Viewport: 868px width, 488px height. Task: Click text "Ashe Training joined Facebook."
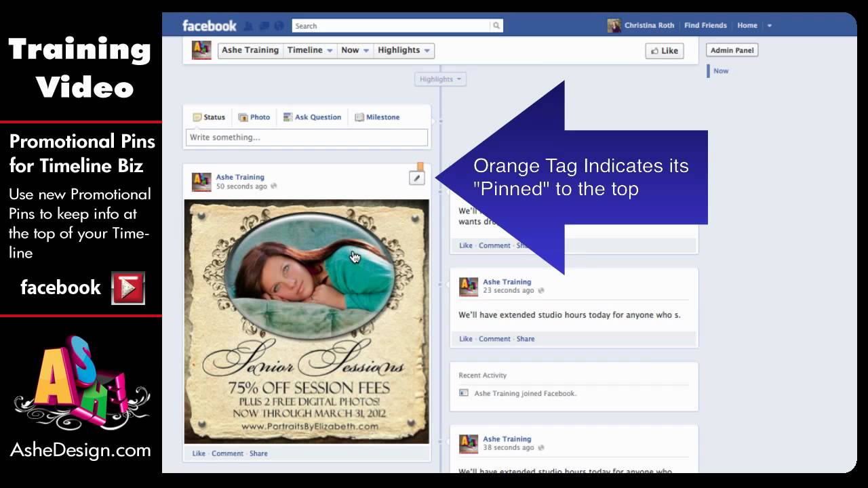click(525, 393)
